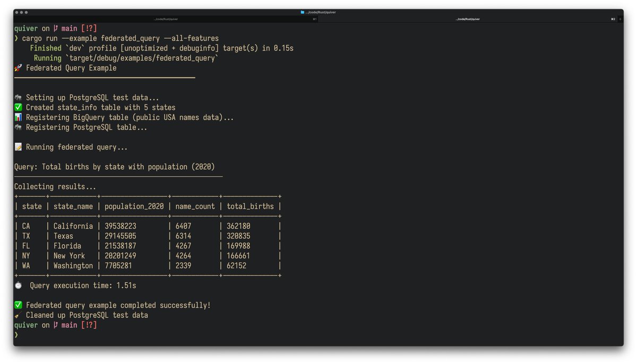Open a new tab with the plus button
Image resolution: width=637 pixels, height=364 pixels.
point(620,19)
